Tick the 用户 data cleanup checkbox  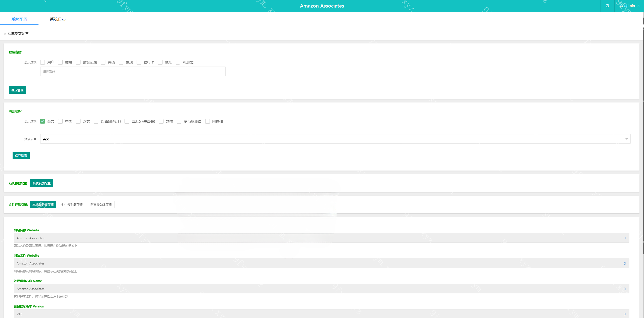click(43, 62)
